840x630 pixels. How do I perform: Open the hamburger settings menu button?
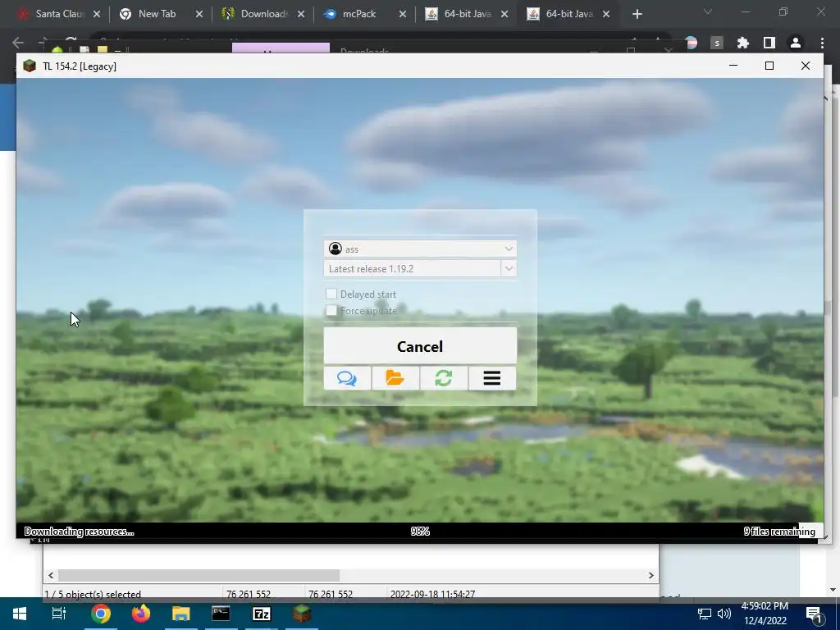(492, 378)
